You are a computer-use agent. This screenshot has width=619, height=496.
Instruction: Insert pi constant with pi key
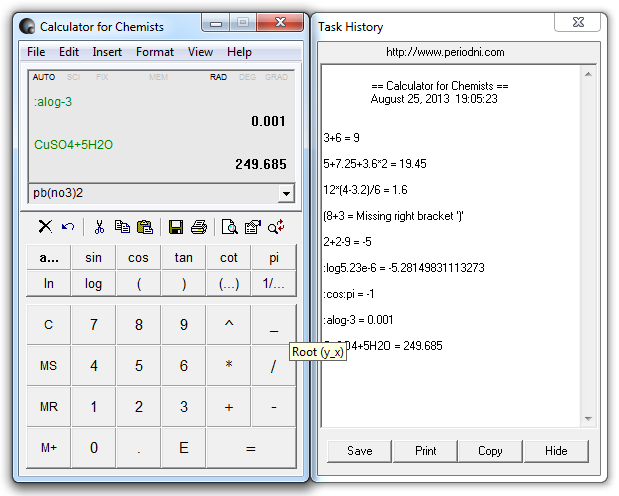pyautogui.click(x=274, y=257)
